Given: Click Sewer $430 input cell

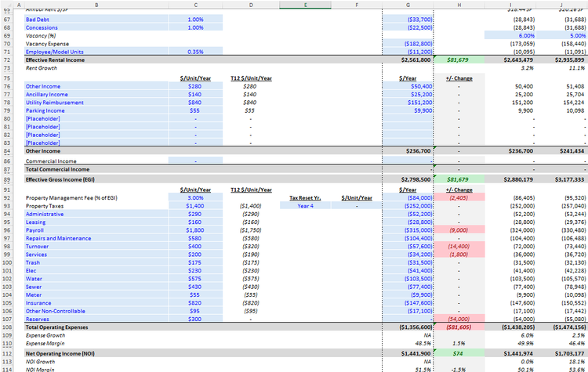Looking at the screenshot, I should click(195, 287).
